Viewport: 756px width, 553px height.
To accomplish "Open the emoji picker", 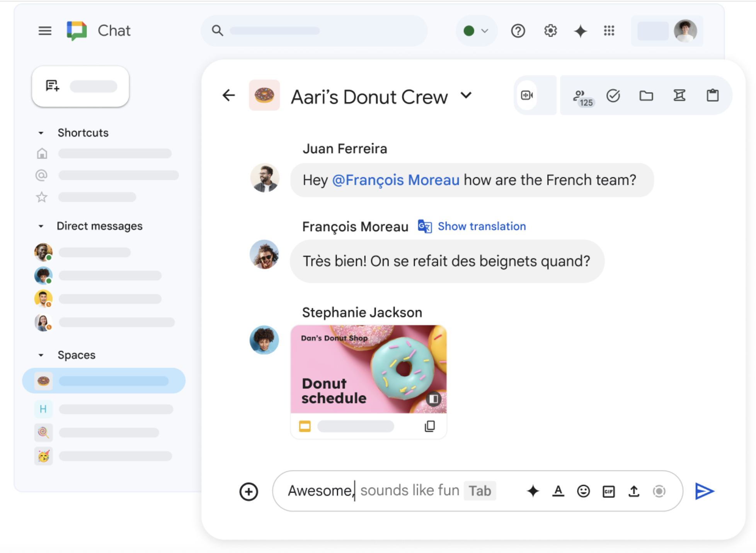I will point(583,491).
